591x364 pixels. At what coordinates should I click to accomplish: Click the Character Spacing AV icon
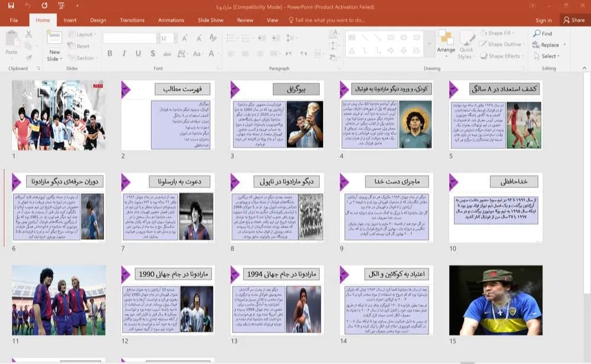tap(181, 54)
